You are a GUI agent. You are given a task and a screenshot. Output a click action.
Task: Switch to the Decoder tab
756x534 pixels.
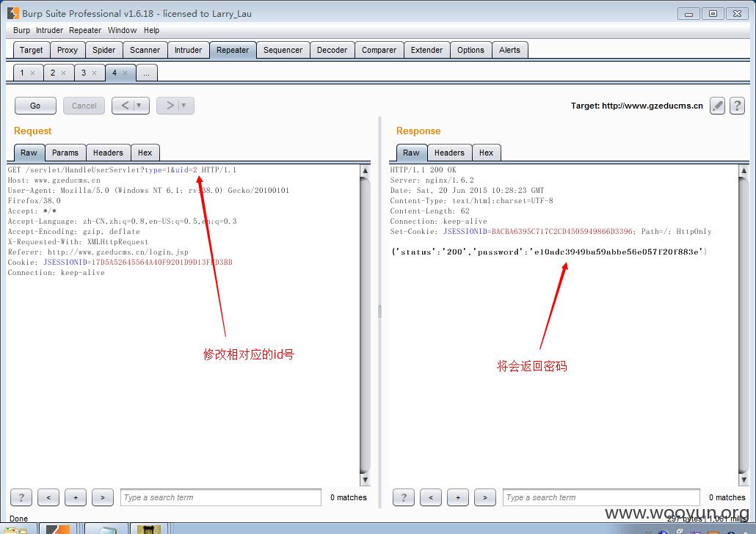point(332,50)
